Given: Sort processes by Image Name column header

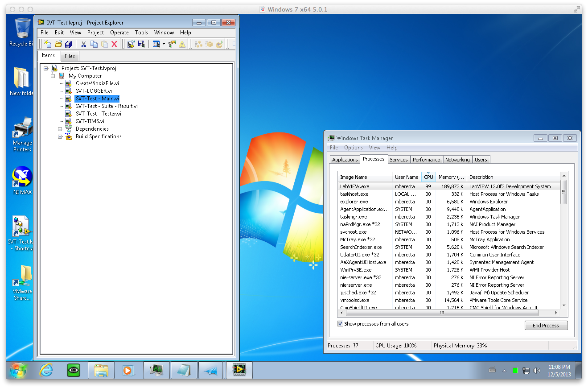Looking at the screenshot, I should point(365,177).
